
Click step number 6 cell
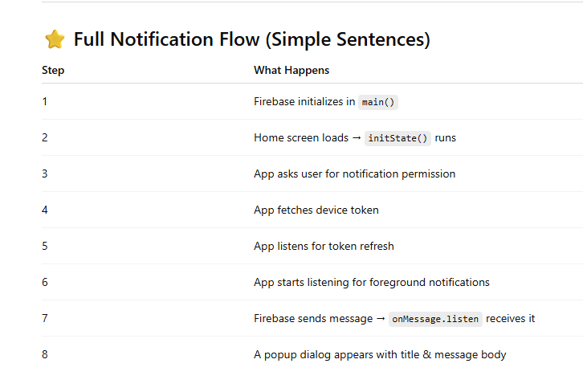[x=45, y=283]
